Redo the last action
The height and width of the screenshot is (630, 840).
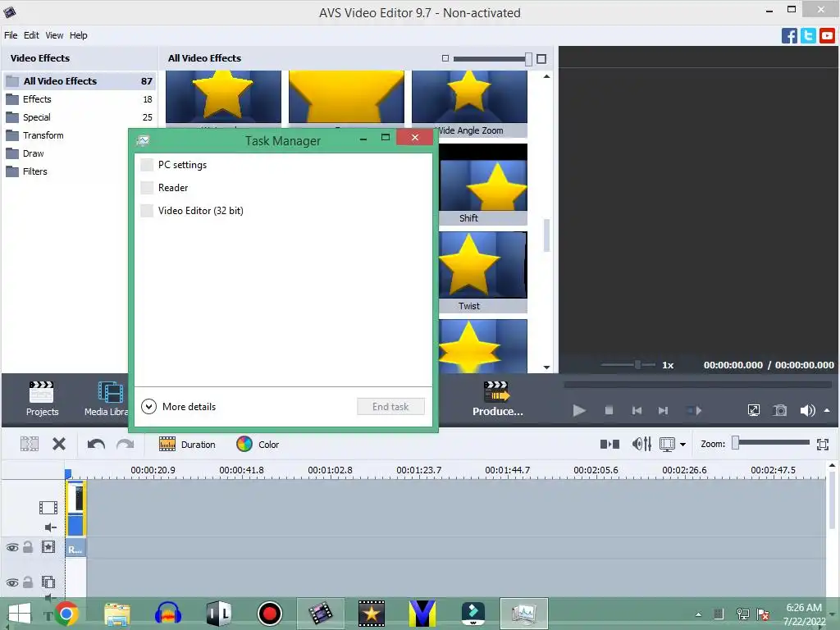[x=126, y=444]
